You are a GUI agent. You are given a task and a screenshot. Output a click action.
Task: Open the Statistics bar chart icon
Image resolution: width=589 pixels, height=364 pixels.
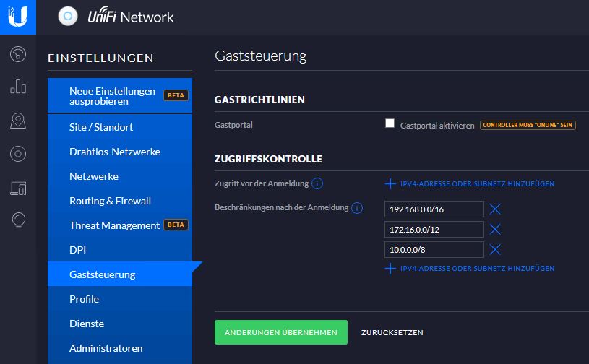[18, 88]
